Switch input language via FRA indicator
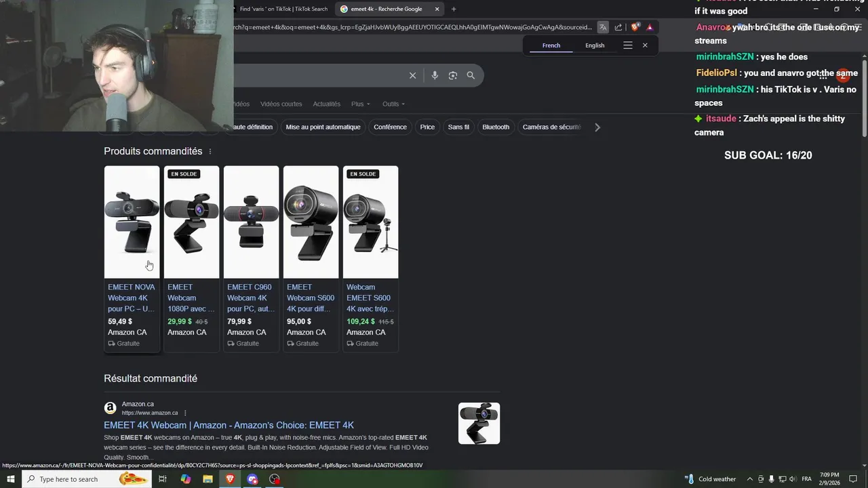868x488 pixels. click(x=807, y=479)
